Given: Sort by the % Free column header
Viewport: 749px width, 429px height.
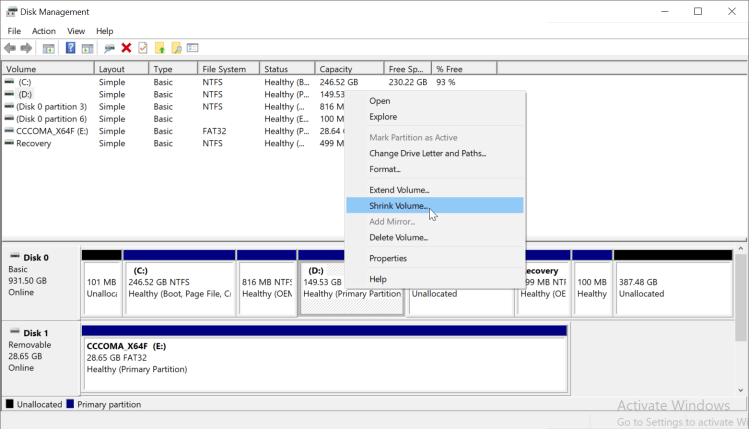Looking at the screenshot, I should (464, 69).
